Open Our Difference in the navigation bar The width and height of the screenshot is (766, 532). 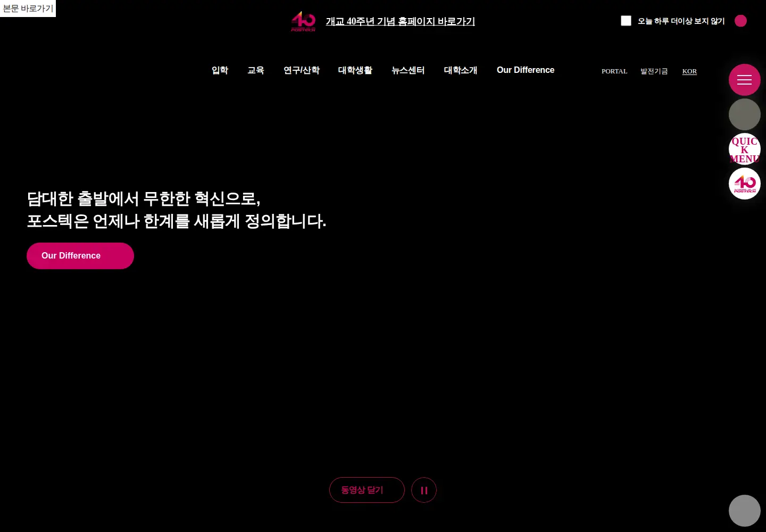click(x=526, y=70)
